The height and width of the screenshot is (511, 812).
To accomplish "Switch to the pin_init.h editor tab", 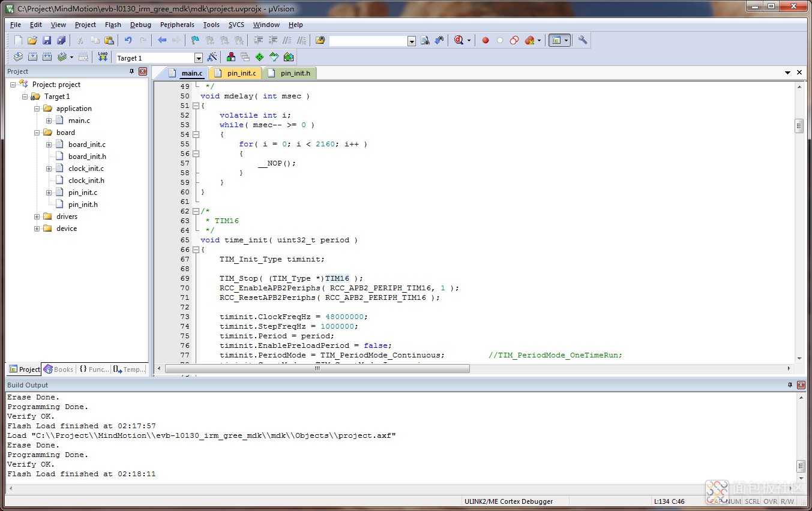I will pos(289,73).
